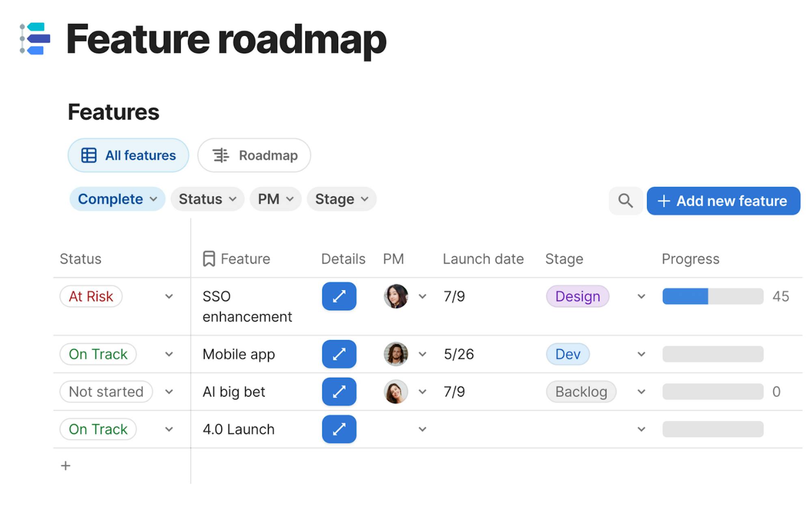Click the Feature roadmap logo icon
812x508 pixels.
tap(35, 39)
